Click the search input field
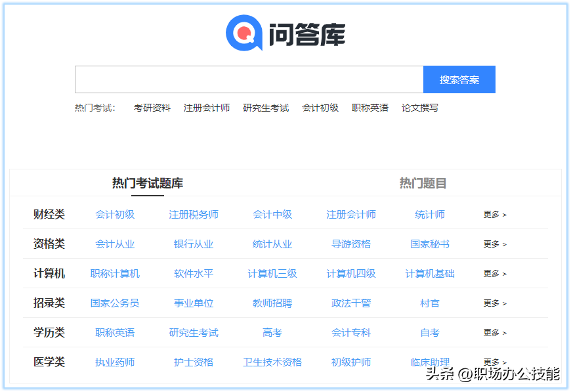This screenshot has width=571, height=392. (249, 79)
